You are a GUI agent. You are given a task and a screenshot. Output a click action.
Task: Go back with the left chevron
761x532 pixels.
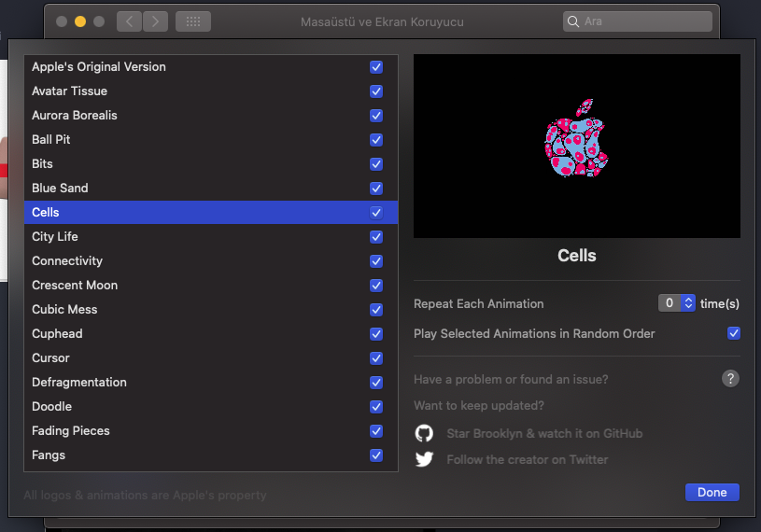[x=130, y=21]
